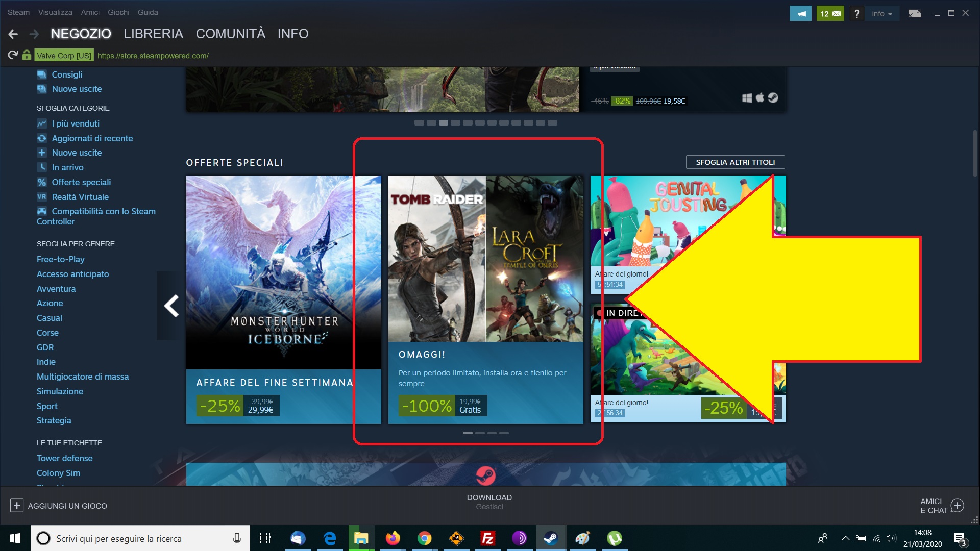
Task: Click the store URL address field
Action: [153, 56]
